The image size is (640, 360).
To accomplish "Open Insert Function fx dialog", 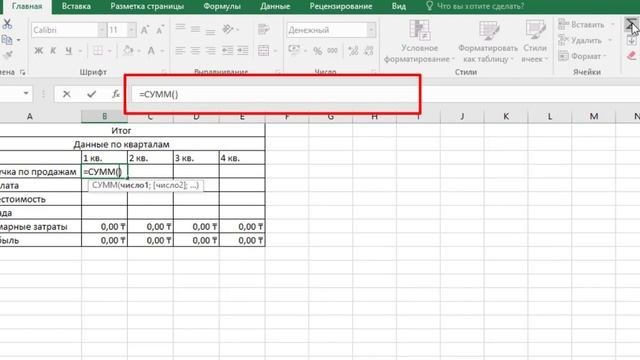I will (116, 94).
